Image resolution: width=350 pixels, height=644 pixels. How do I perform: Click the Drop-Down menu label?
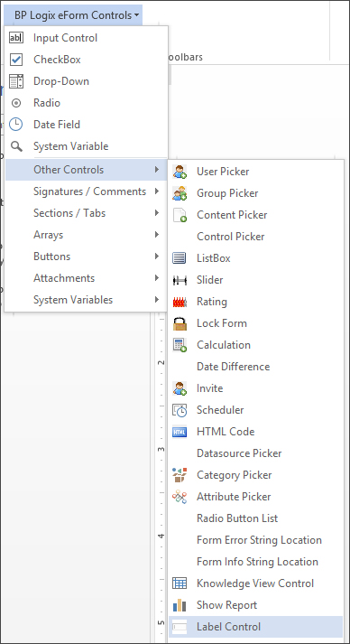click(61, 81)
